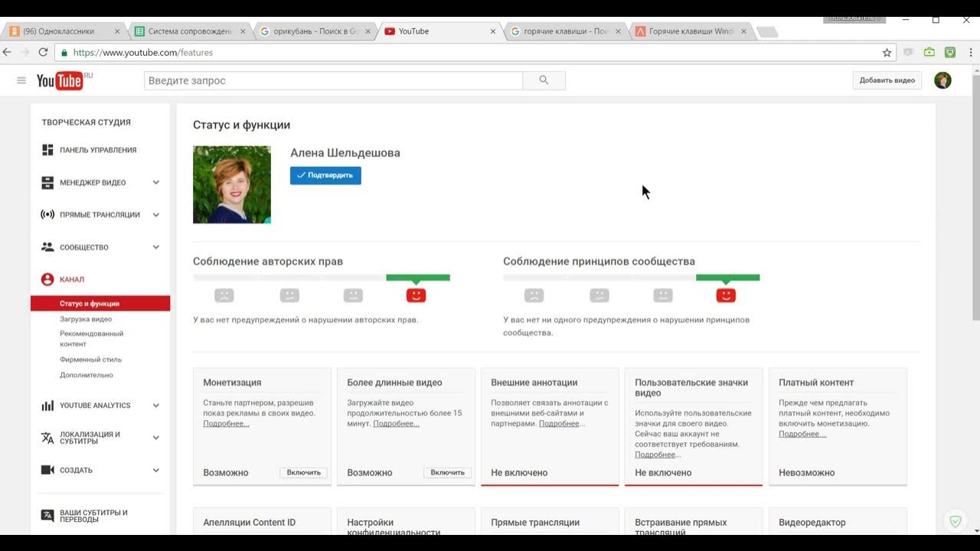Expand the Создать section

point(156,470)
